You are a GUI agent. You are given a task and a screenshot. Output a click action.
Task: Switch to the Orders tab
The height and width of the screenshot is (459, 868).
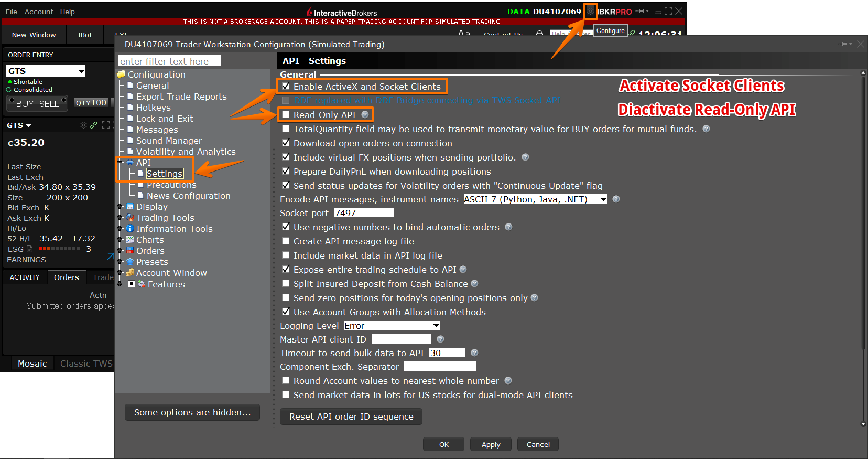[67, 277]
